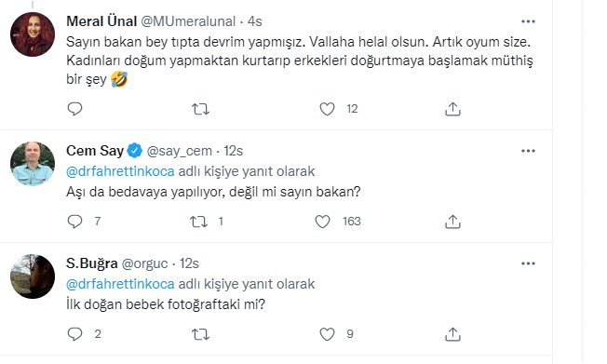Image resolution: width=607 pixels, height=364 pixels.
Task: Open Meral Ünal's profile picture
Action: coord(33,34)
